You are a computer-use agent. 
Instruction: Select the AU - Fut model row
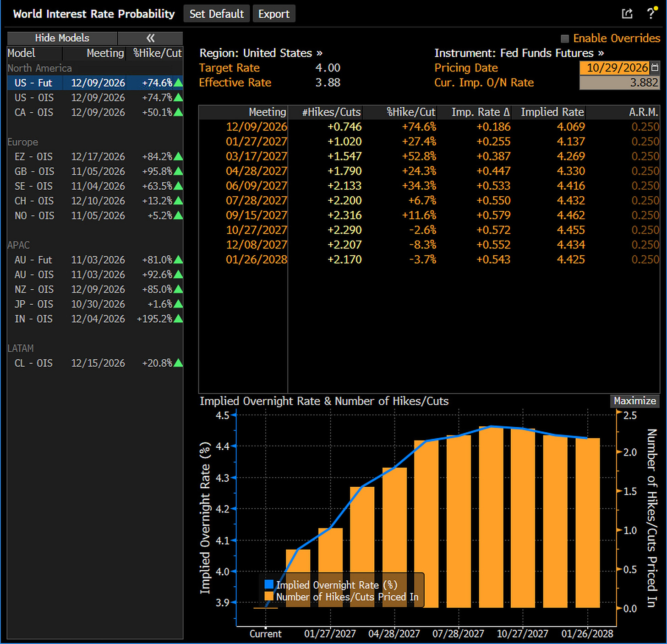pyautogui.click(x=95, y=260)
